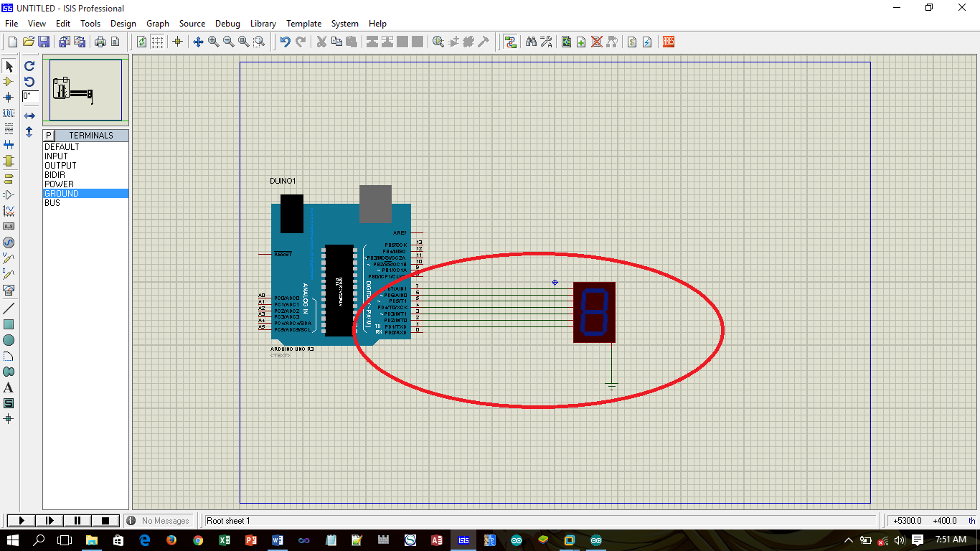Click the Save Design floppy icon

[x=44, y=42]
